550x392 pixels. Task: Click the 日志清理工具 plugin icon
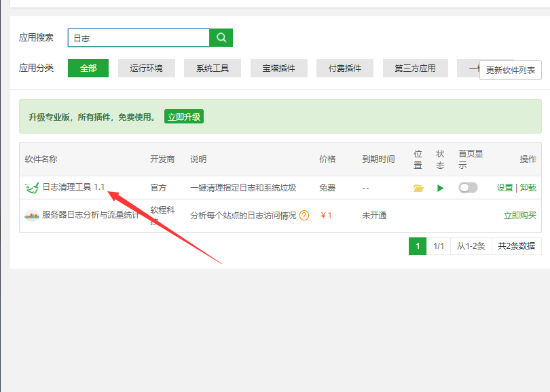32,188
